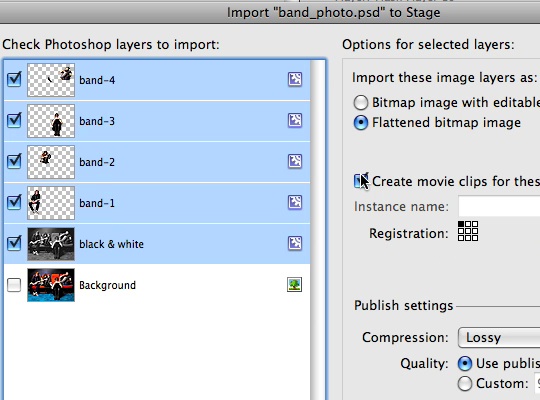
Task: Click the movie clip icon on band-4 row
Action: [295, 79]
